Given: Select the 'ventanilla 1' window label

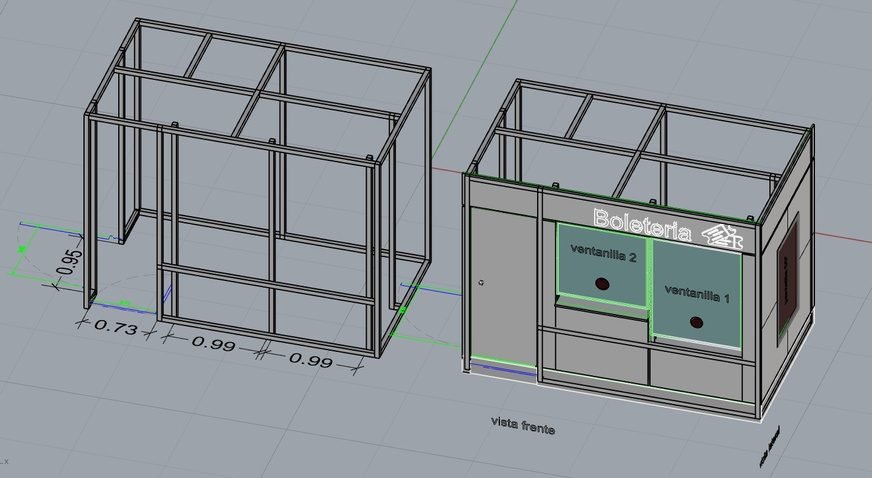Looking at the screenshot, I should [697, 293].
